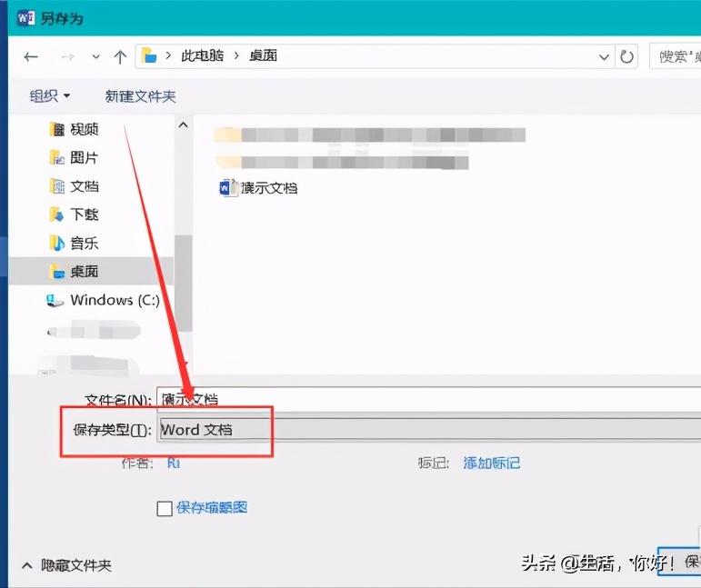The width and height of the screenshot is (701, 588).
Task: Expand the address bar history dropdown
Action: pos(604,56)
